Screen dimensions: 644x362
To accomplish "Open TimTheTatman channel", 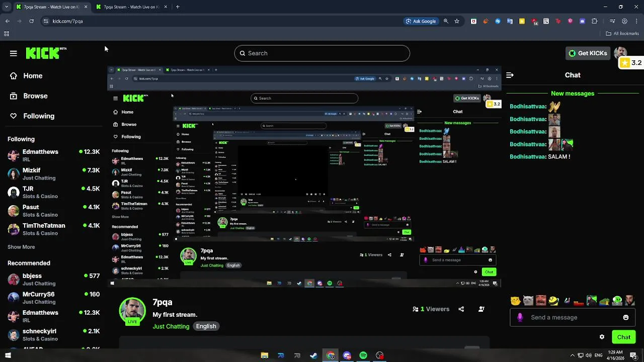I will 53,229.
